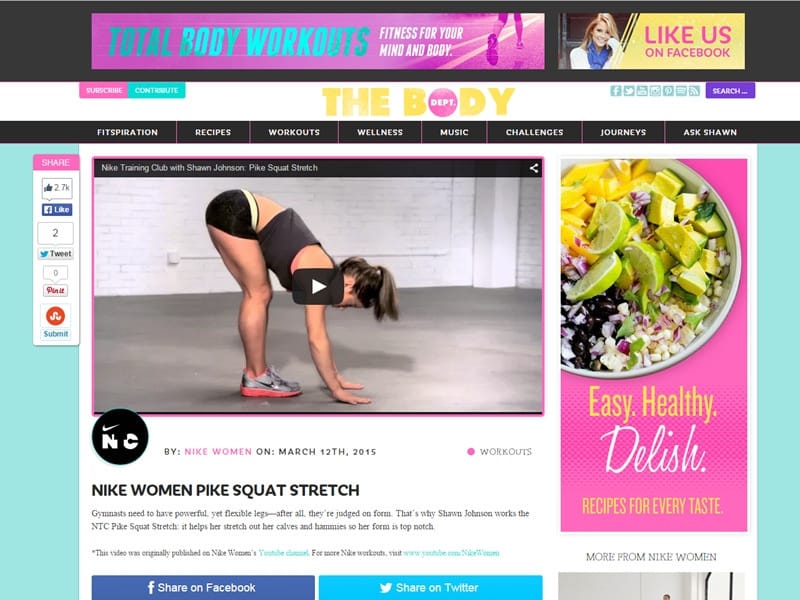Click the Pin it button in sidebar
This screenshot has height=600, width=800.
tap(56, 290)
